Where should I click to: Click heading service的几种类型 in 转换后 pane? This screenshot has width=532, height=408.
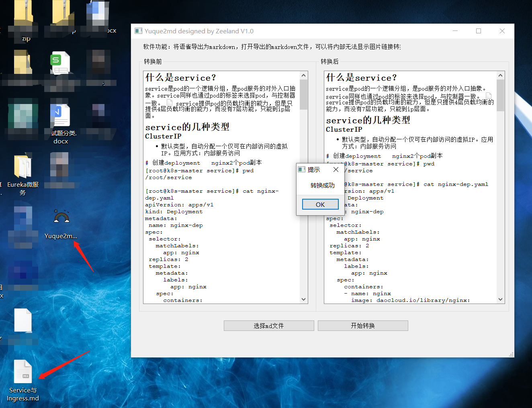(x=368, y=120)
